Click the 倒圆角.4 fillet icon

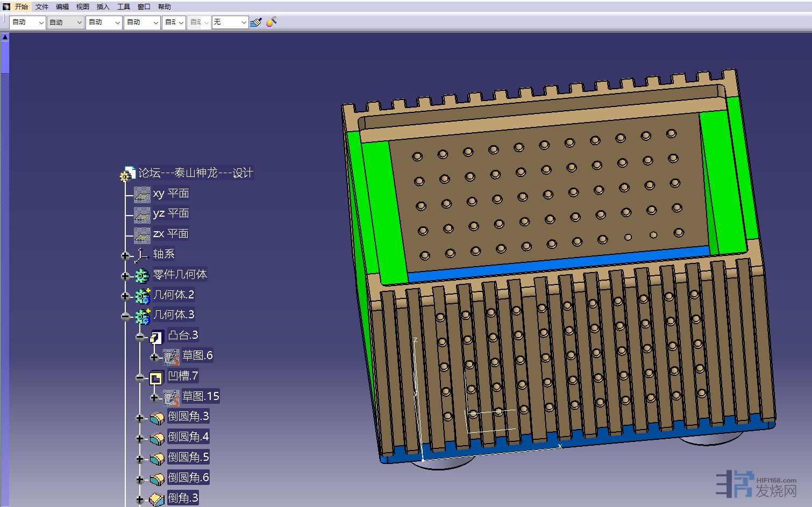tap(156, 438)
